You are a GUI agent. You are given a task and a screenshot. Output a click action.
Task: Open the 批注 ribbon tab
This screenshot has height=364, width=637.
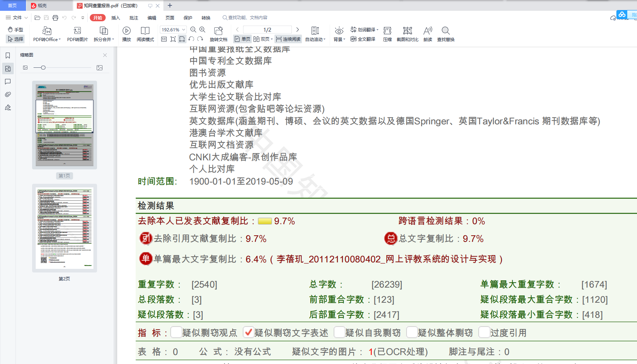tap(134, 18)
